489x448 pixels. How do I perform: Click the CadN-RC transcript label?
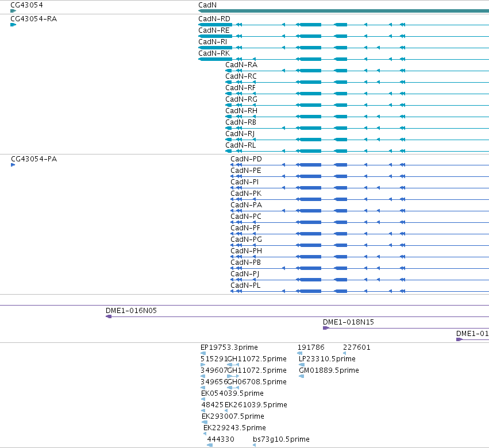[241, 76]
